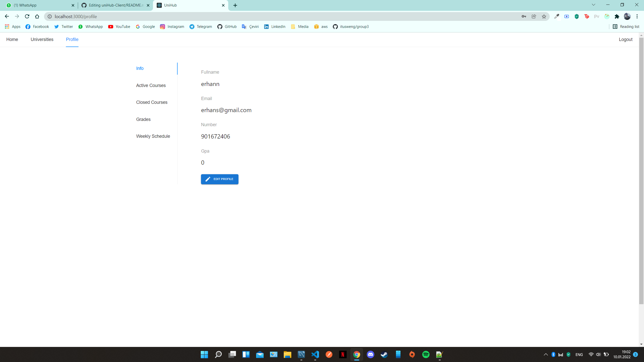Image resolution: width=644 pixels, height=362 pixels.
Task: Click the EDIT PROFILE button
Action: 219,179
